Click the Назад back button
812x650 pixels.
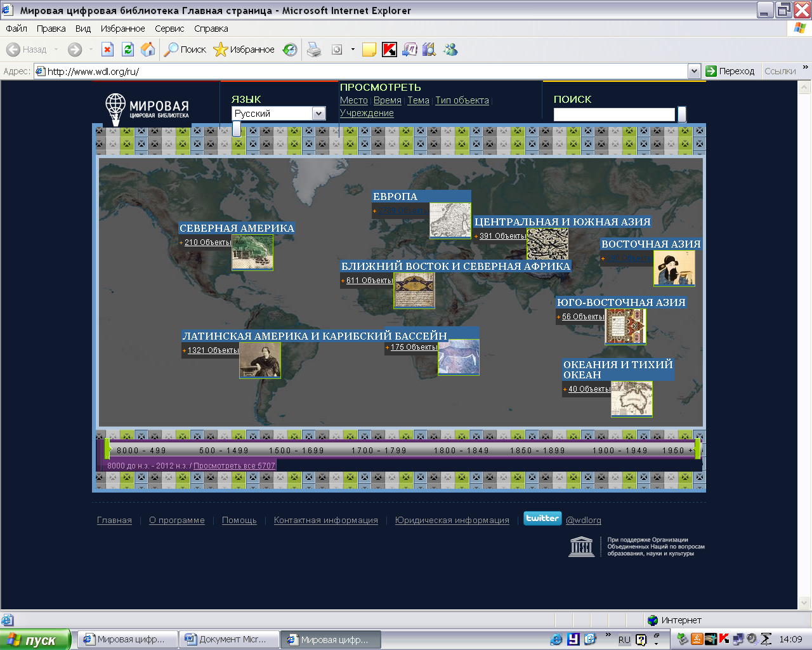(27, 50)
